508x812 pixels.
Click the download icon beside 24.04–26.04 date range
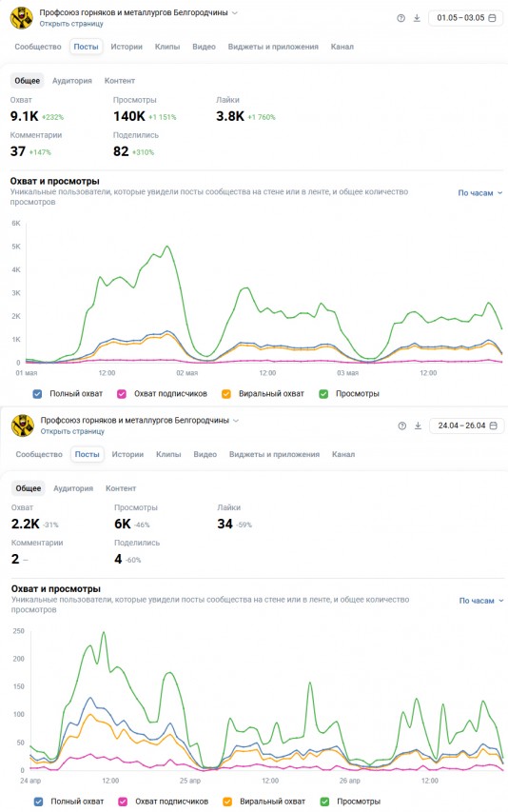[x=418, y=426]
